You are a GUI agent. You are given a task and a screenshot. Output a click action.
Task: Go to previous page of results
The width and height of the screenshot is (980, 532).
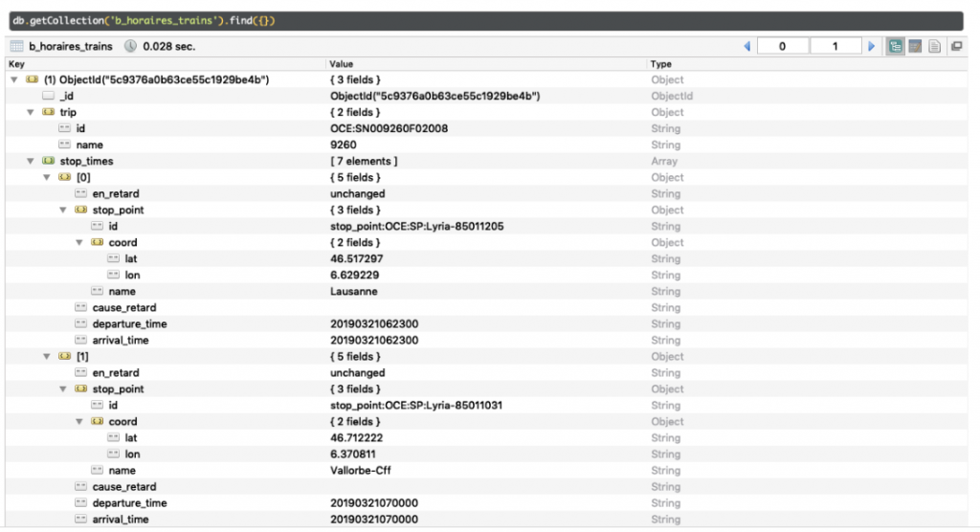(746, 46)
